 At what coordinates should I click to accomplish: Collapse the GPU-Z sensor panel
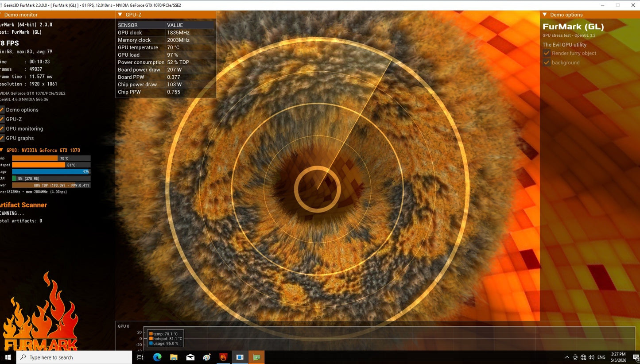(120, 15)
